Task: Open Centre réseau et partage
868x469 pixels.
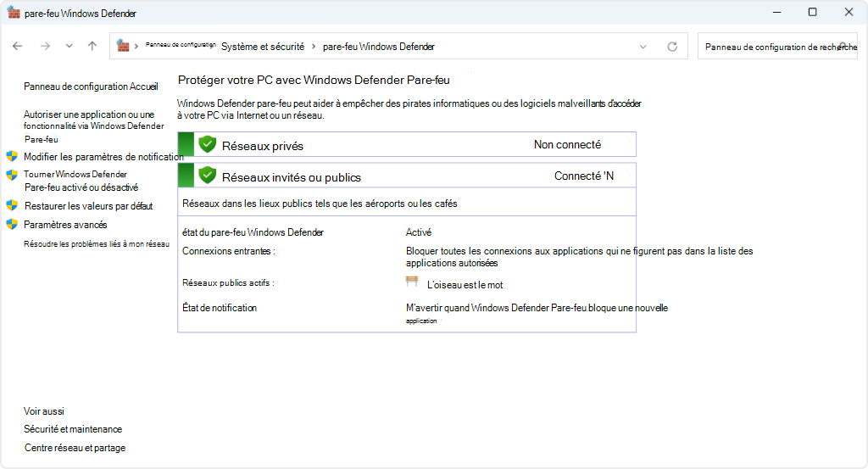Action: click(x=75, y=448)
